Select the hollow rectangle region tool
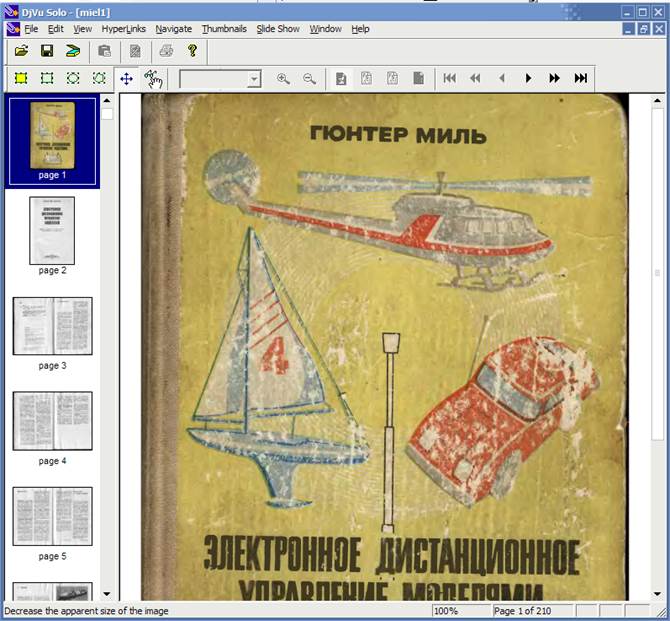The width and height of the screenshot is (670, 621). [47, 78]
